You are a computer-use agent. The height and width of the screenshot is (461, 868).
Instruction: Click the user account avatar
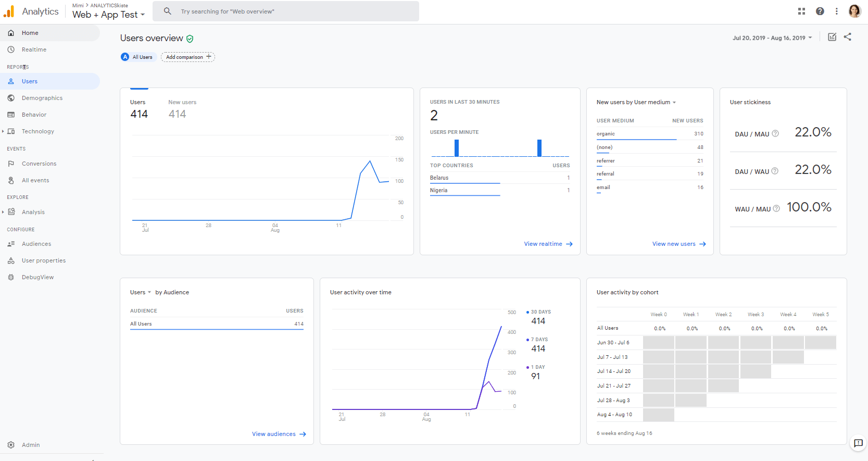pos(854,11)
